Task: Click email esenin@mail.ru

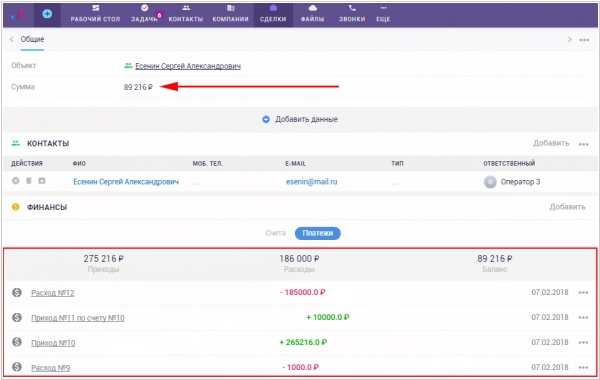Action: tap(311, 182)
